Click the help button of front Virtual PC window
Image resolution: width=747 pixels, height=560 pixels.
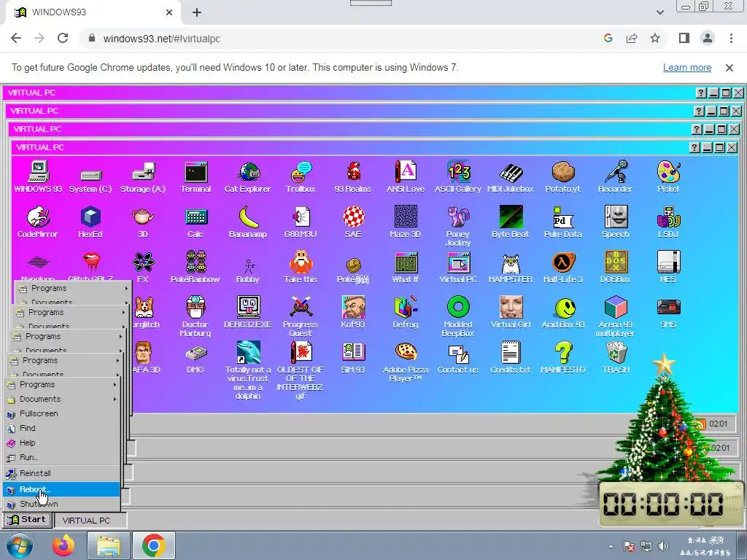click(695, 147)
